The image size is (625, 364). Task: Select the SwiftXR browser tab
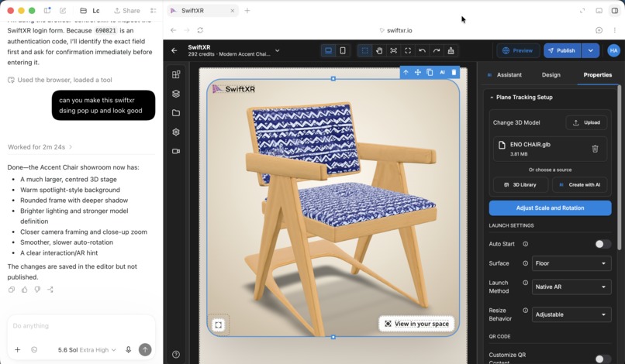(202, 11)
